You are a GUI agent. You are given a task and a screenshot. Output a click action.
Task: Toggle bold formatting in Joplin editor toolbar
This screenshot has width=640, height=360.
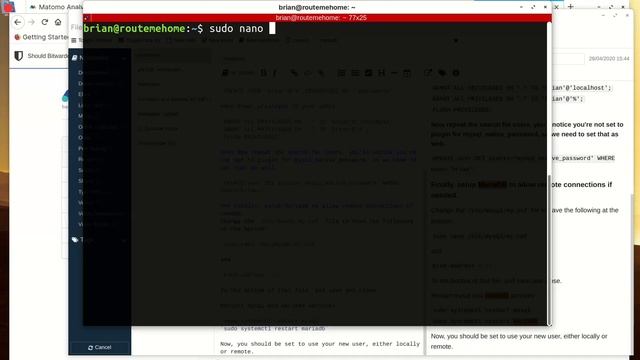[x=264, y=73]
